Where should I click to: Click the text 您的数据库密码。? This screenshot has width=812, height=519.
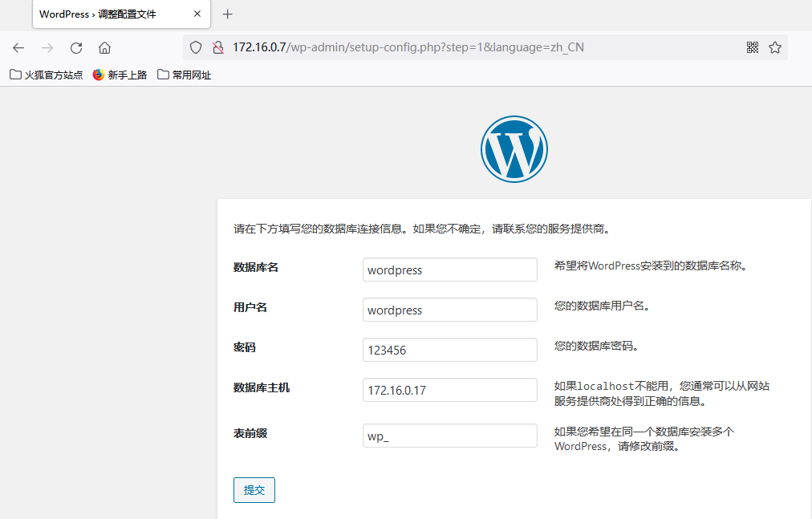(x=597, y=346)
